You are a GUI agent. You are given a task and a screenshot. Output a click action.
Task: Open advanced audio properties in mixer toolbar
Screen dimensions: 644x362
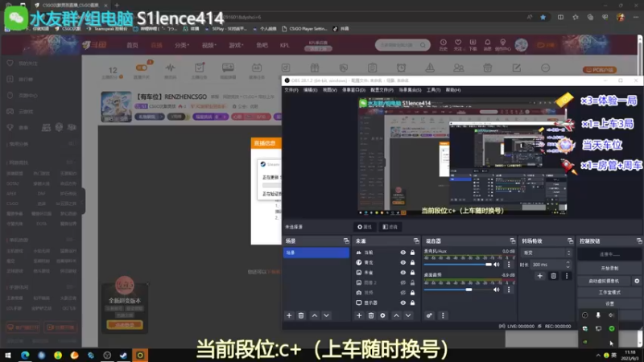pyautogui.click(x=429, y=315)
